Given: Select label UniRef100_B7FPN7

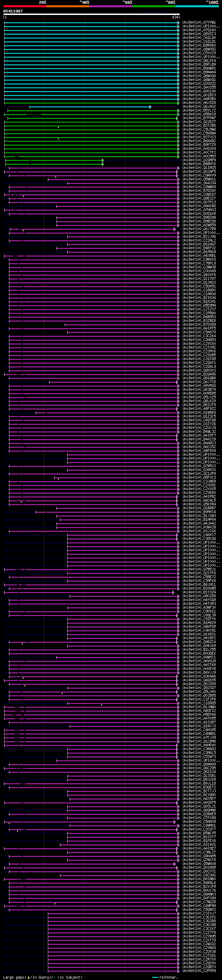Looking at the screenshot, I should (199, 118).
